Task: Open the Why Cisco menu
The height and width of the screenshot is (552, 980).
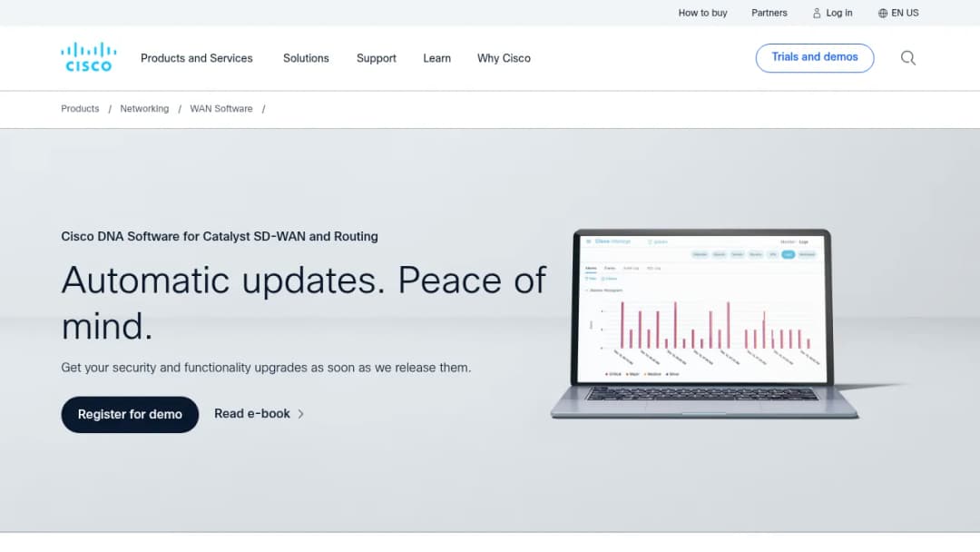Action: click(x=504, y=58)
